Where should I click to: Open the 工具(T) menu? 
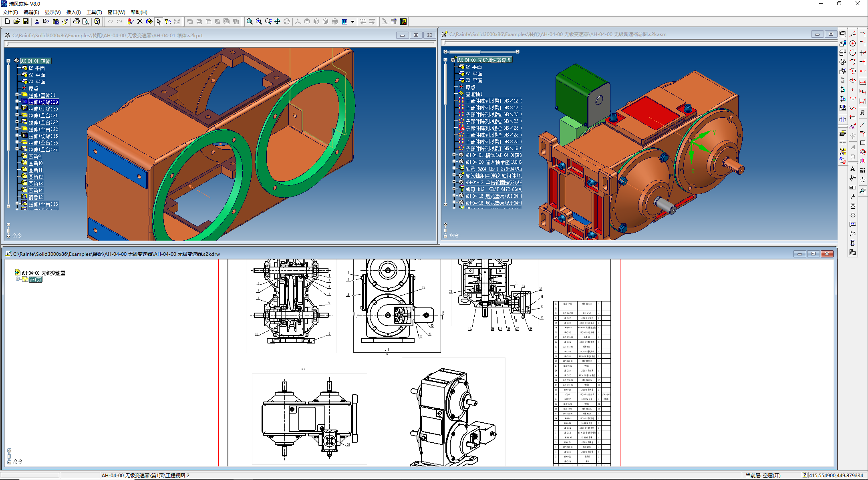[x=94, y=12]
